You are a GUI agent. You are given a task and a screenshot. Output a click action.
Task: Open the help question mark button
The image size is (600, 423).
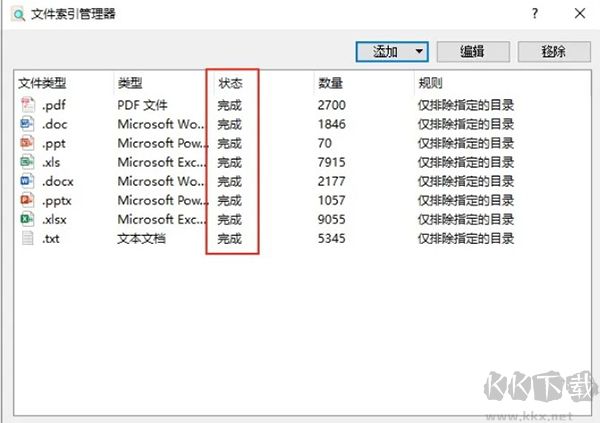(535, 14)
